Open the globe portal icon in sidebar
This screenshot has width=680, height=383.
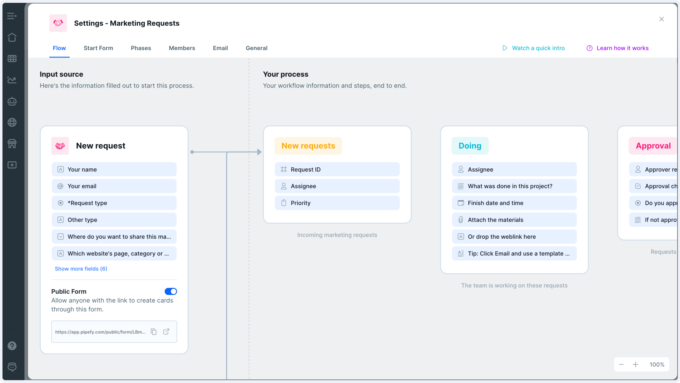(12, 122)
